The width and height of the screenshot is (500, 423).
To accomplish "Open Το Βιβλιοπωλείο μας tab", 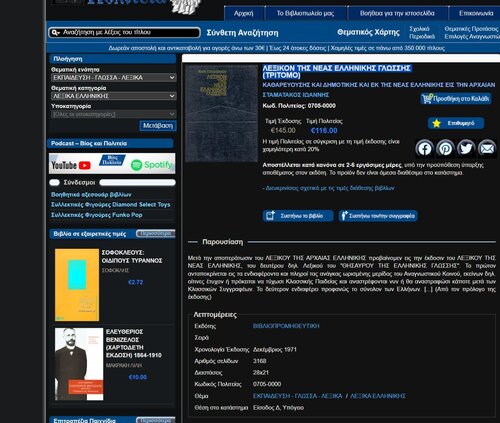I will [305, 13].
